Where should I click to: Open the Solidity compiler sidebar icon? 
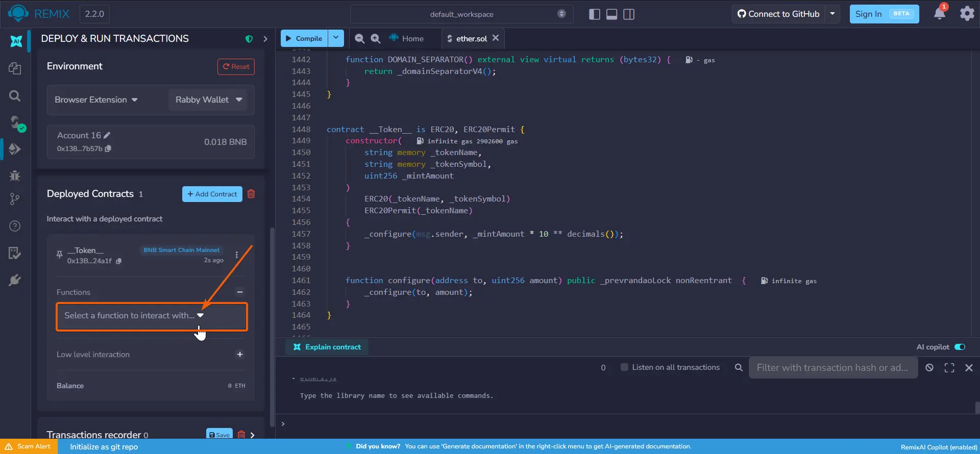tap(16, 122)
